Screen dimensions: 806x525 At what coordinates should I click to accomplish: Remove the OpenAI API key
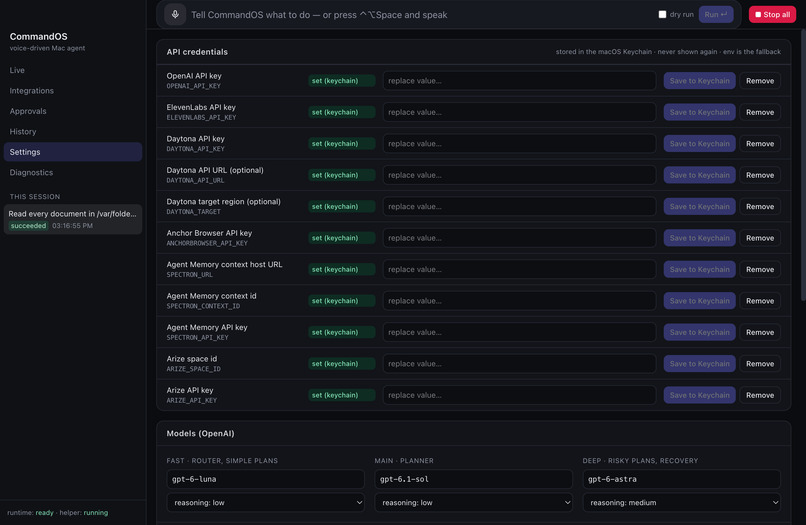[760, 81]
